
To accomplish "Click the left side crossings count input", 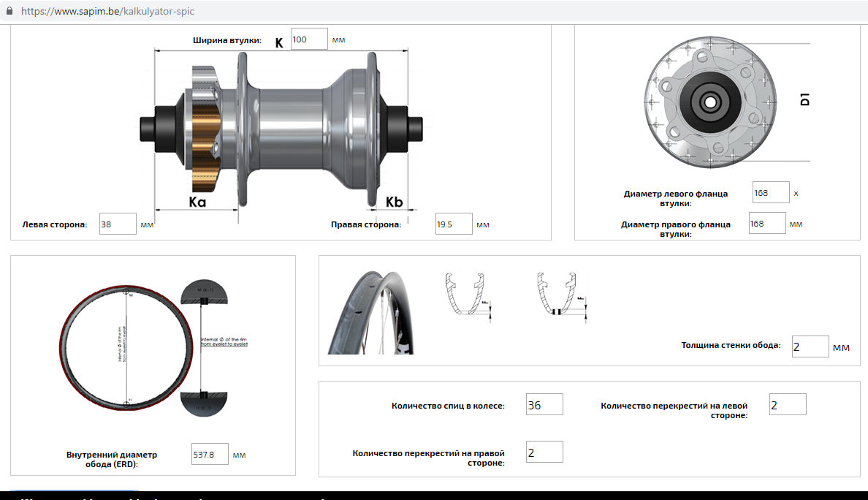I will click(x=788, y=404).
